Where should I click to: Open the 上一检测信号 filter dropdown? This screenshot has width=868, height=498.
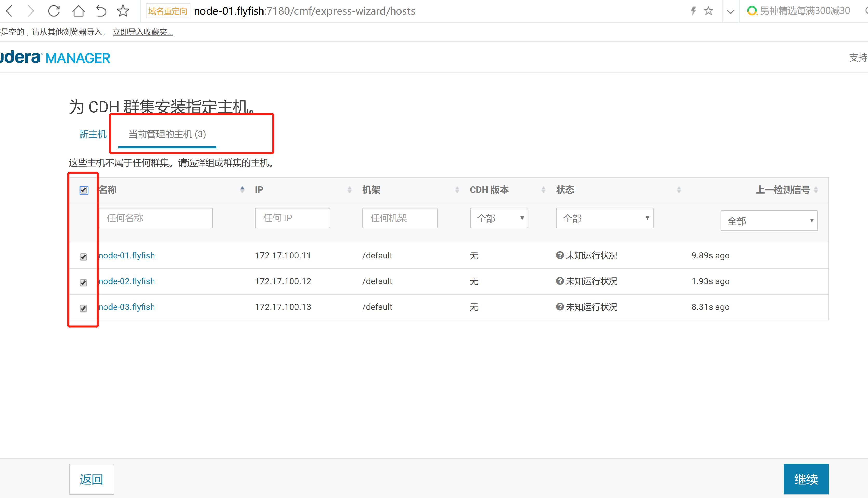click(x=769, y=221)
